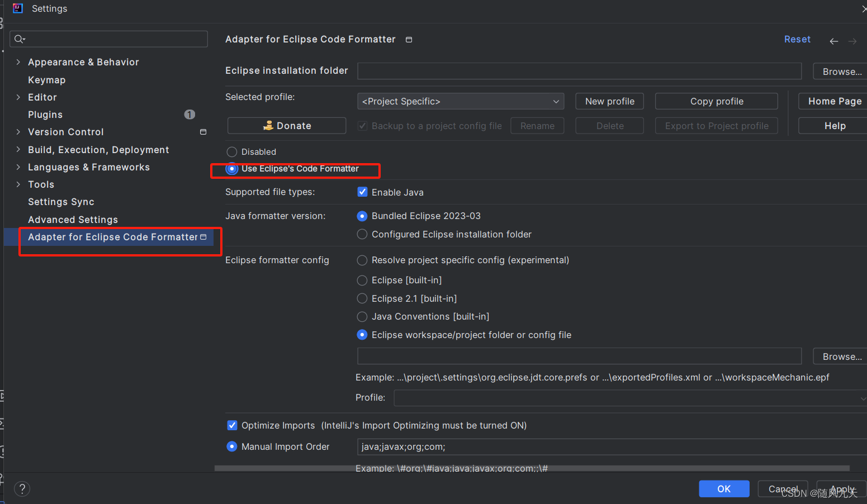Click the horizontal scrollbar at panel bottom
This screenshot has height=504, width=867.
click(532, 468)
